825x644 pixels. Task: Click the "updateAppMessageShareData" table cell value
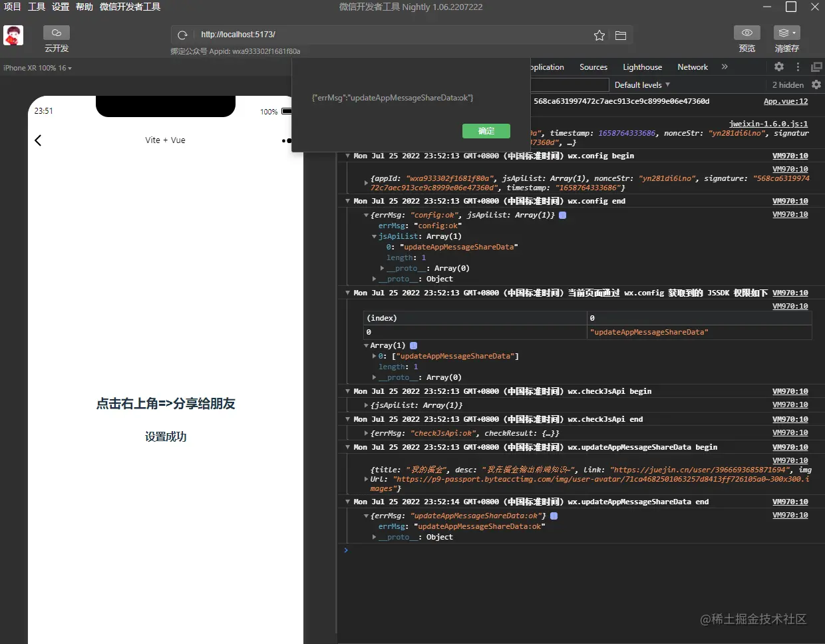[700, 332]
